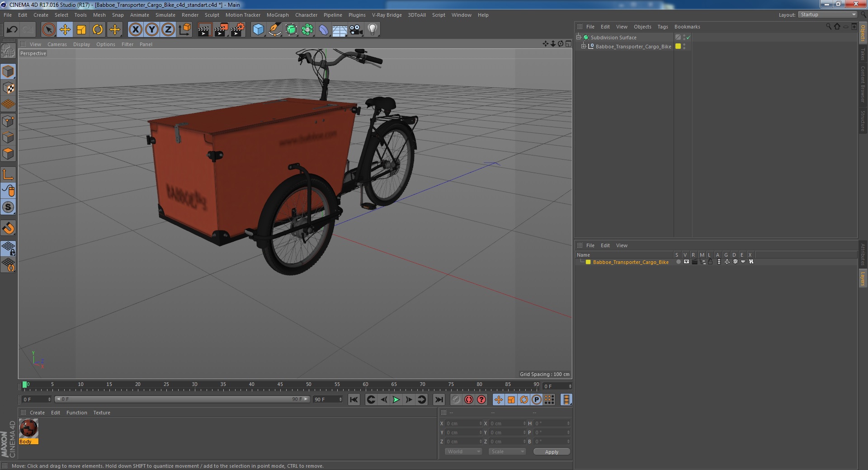The image size is (868, 470).
Task: Click the Apply coordinates button
Action: (x=552, y=452)
